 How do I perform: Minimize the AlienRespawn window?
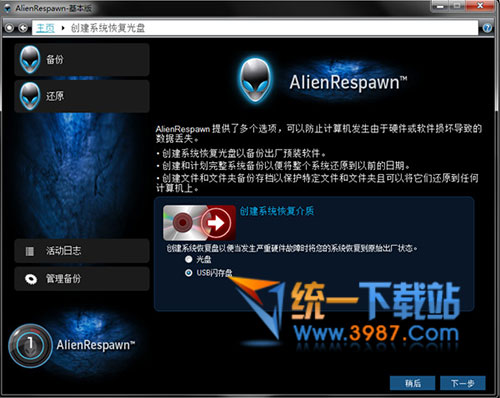441,6
